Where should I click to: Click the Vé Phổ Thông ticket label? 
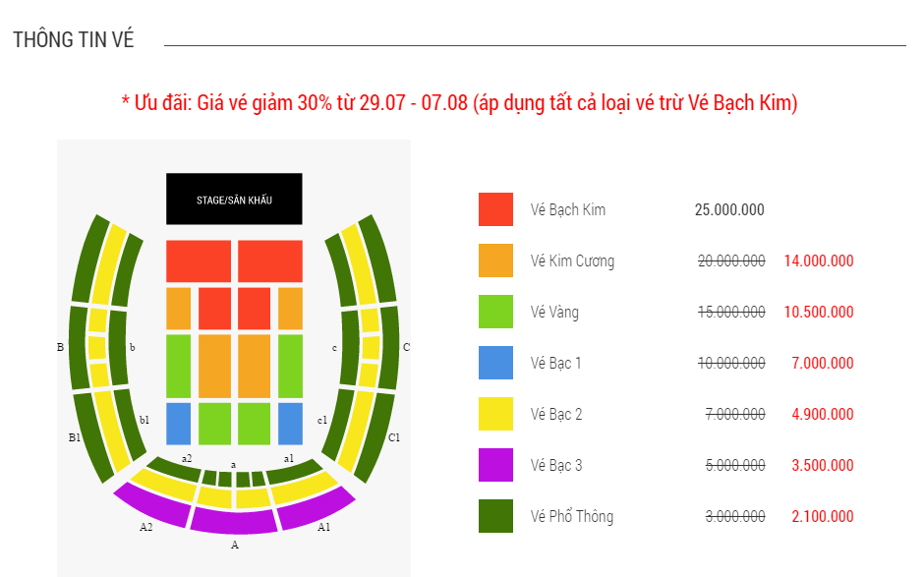tap(572, 516)
